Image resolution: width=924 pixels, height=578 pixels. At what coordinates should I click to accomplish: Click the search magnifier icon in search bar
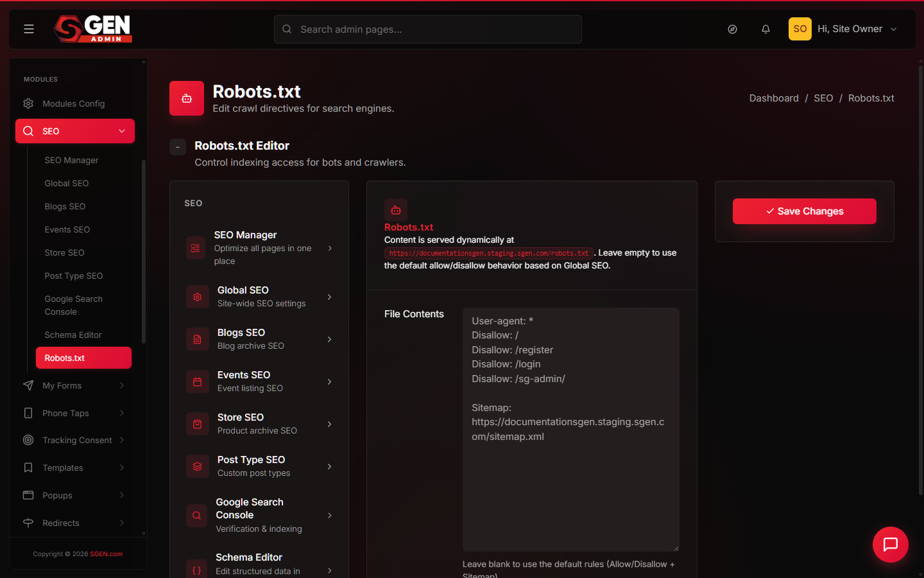[287, 29]
